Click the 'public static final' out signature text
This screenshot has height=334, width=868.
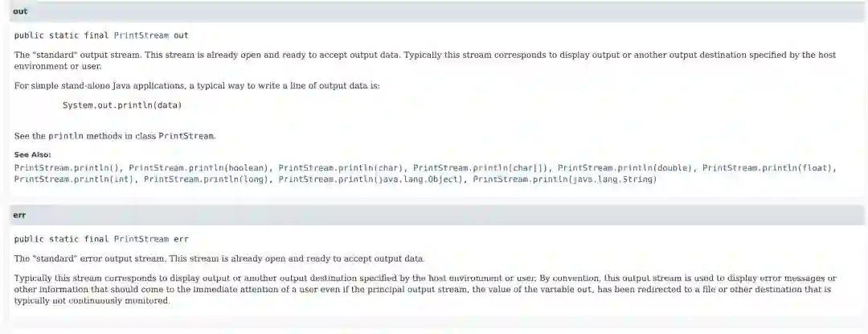pyautogui.click(x=61, y=35)
